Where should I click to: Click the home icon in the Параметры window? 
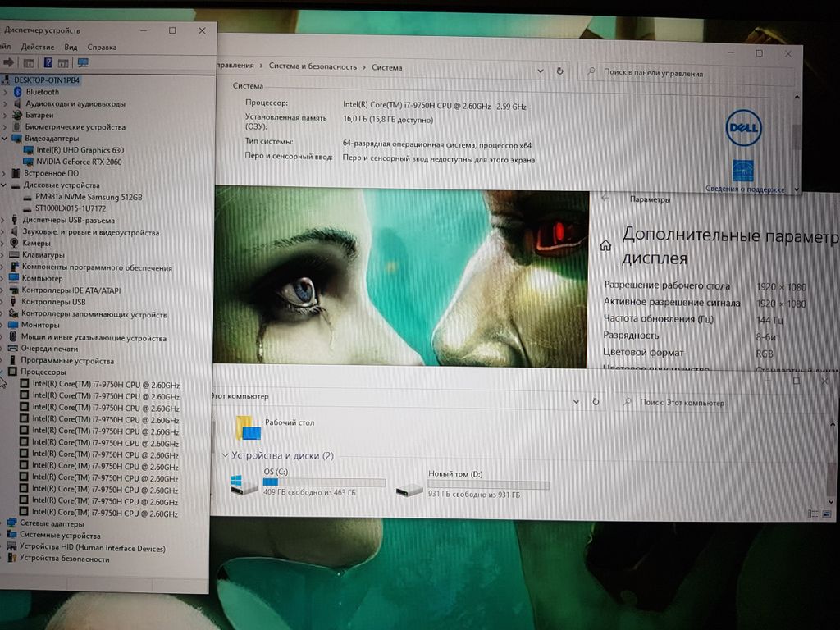(x=605, y=245)
